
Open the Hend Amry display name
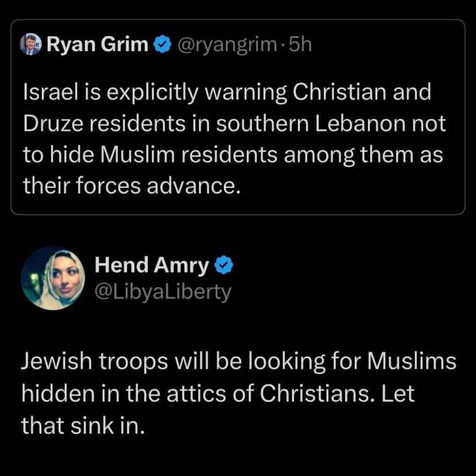tap(152, 265)
